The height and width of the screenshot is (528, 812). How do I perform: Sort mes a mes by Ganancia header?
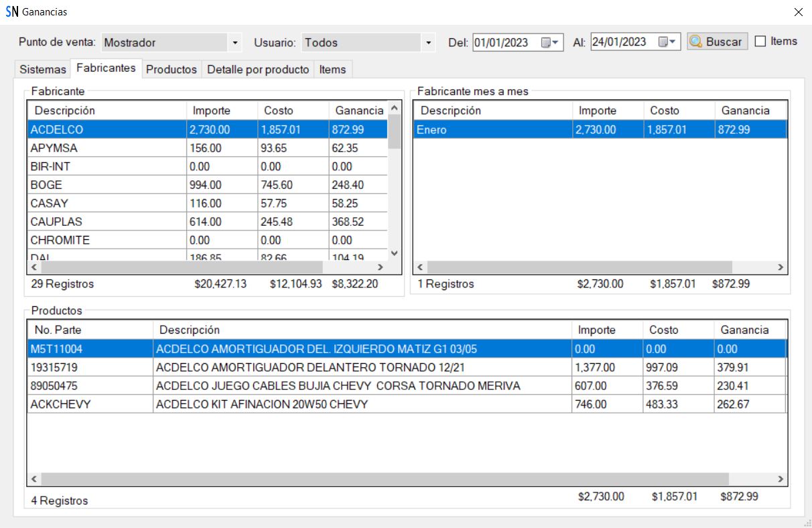click(x=750, y=111)
